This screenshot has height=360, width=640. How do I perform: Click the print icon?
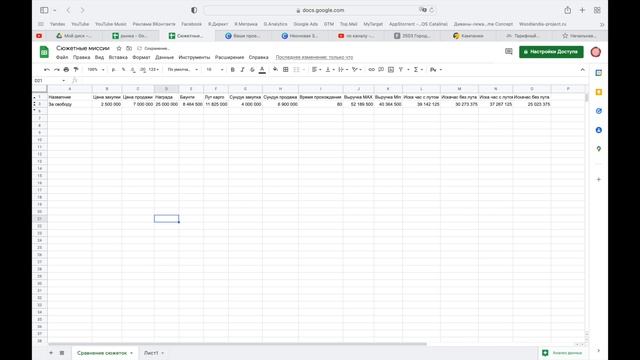66,70
